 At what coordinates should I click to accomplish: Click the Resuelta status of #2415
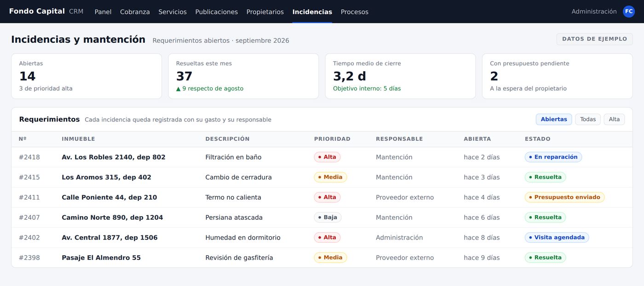(545, 177)
